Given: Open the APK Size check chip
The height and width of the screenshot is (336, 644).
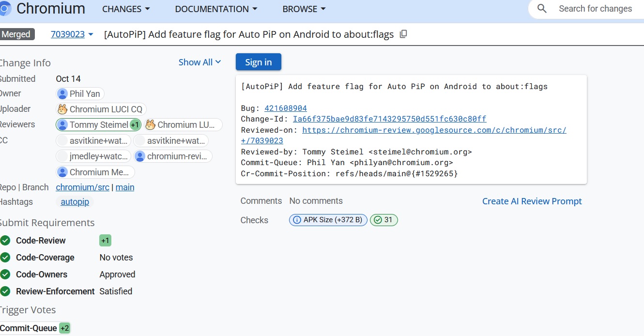Looking at the screenshot, I should point(328,220).
